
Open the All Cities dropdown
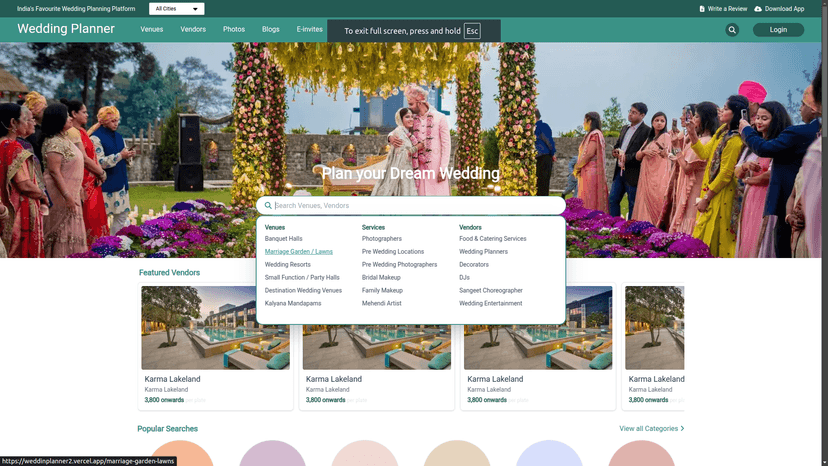point(176,9)
